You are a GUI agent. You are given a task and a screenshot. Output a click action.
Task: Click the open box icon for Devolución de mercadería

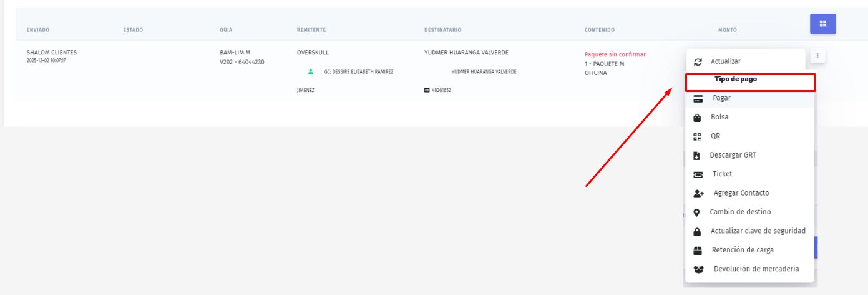point(699,270)
